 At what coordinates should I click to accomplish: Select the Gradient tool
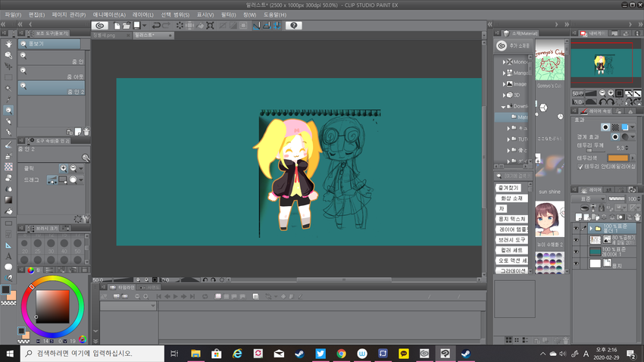point(8,200)
